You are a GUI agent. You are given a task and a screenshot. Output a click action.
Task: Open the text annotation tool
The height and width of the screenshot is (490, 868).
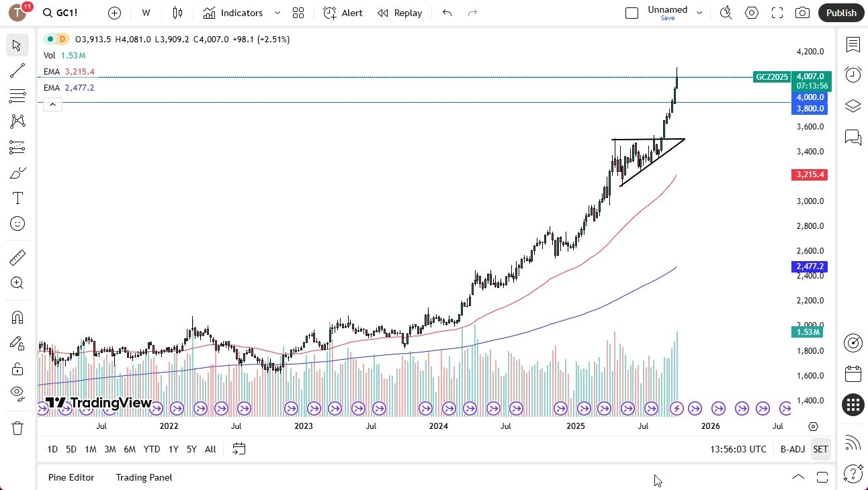point(17,198)
